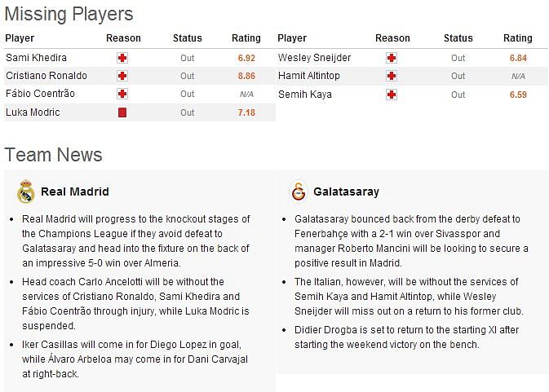This screenshot has width=549, height=392.
Task: Click Ronaldo's 8.86 rating value
Action: point(246,76)
